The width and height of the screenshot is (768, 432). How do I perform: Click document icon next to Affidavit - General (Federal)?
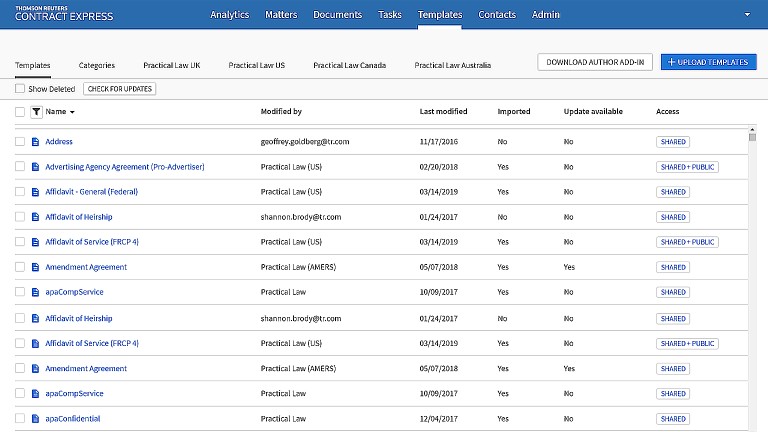tap(36, 192)
